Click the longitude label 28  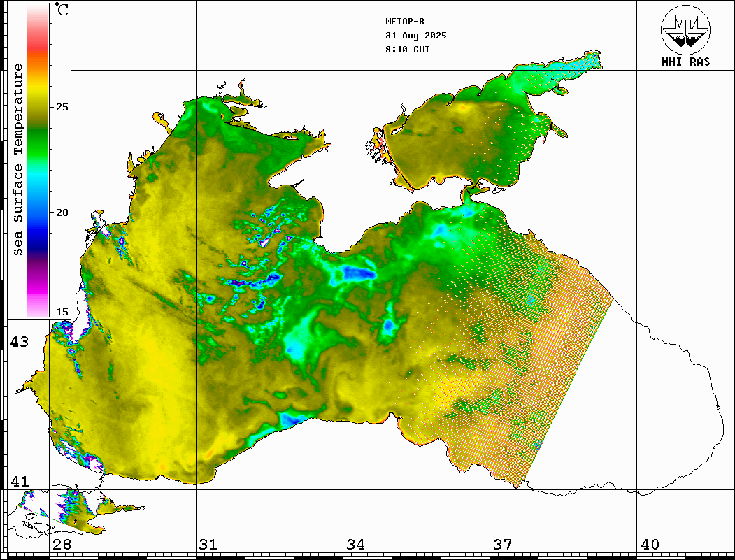(x=62, y=545)
